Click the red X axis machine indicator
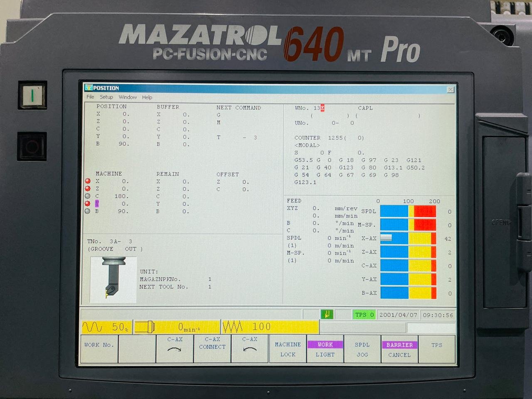The image size is (532, 399). point(88,181)
